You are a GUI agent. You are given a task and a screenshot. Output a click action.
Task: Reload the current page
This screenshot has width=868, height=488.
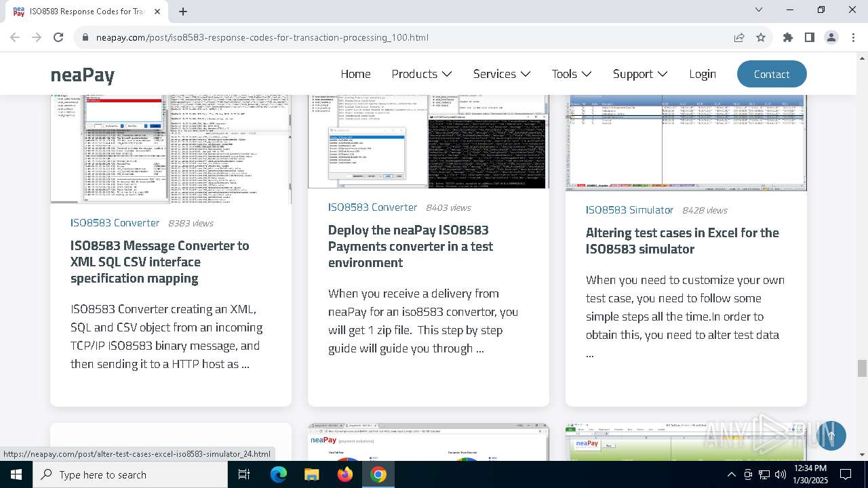pyautogui.click(x=58, y=37)
